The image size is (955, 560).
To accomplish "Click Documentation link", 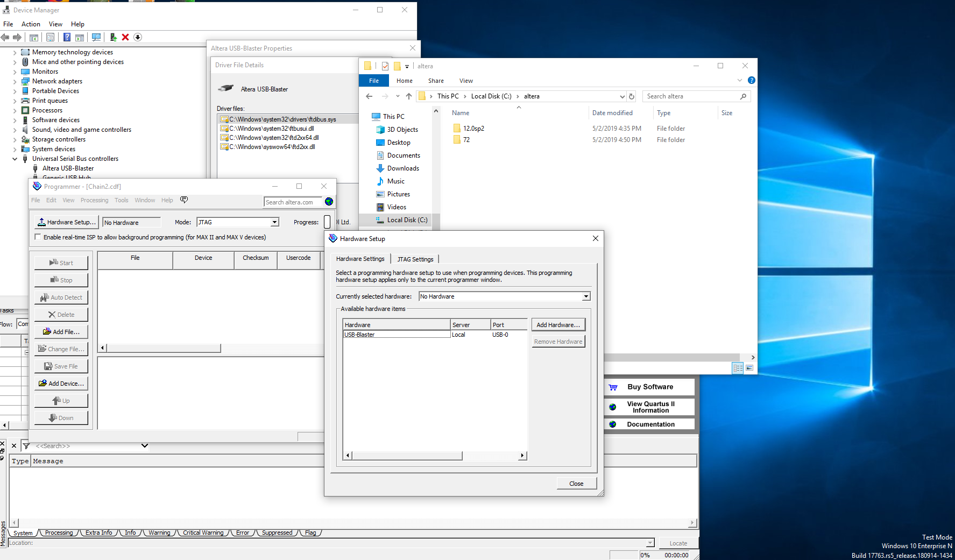I will (650, 424).
